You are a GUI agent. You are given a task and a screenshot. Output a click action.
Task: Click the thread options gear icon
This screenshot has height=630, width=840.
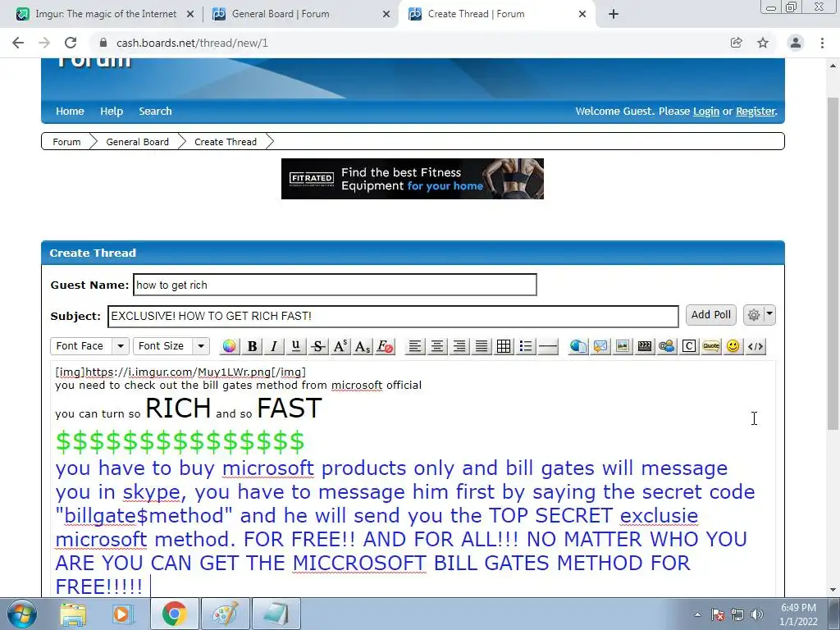tap(754, 315)
